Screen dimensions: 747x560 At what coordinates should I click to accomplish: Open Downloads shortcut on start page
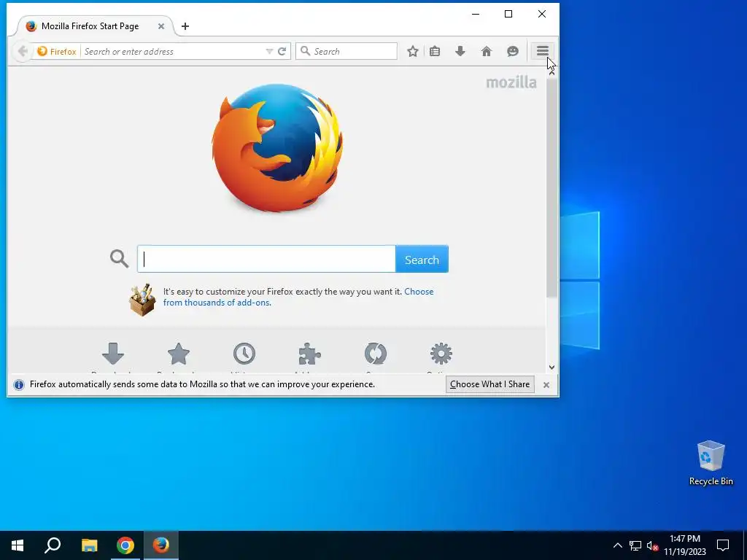click(x=113, y=354)
